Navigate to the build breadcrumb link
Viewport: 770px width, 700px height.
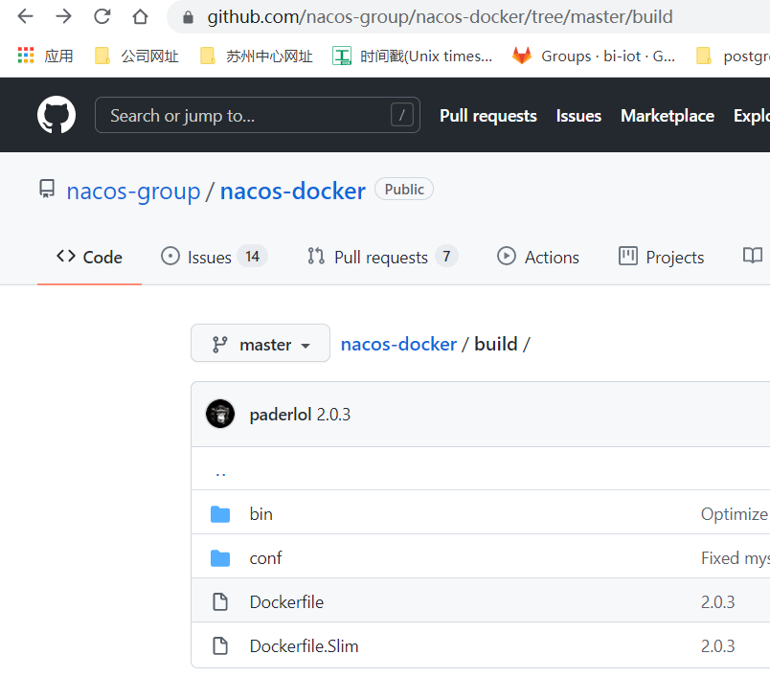point(495,343)
